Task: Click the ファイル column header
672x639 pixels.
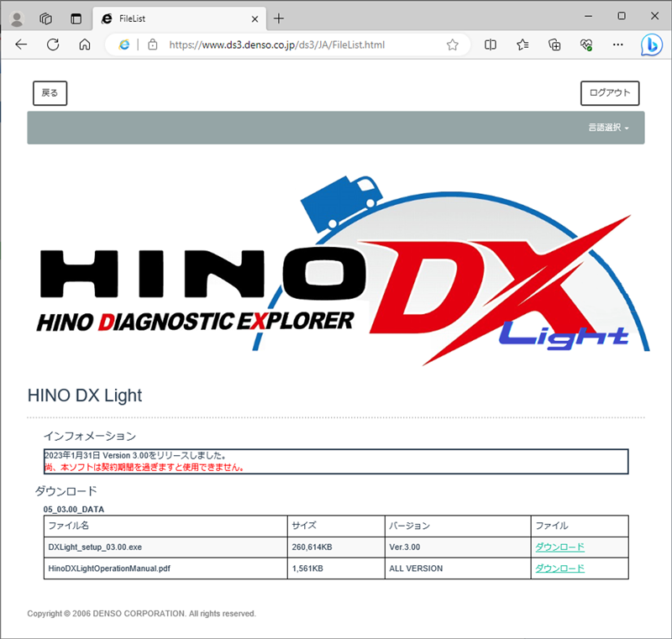Action: [x=580, y=526]
